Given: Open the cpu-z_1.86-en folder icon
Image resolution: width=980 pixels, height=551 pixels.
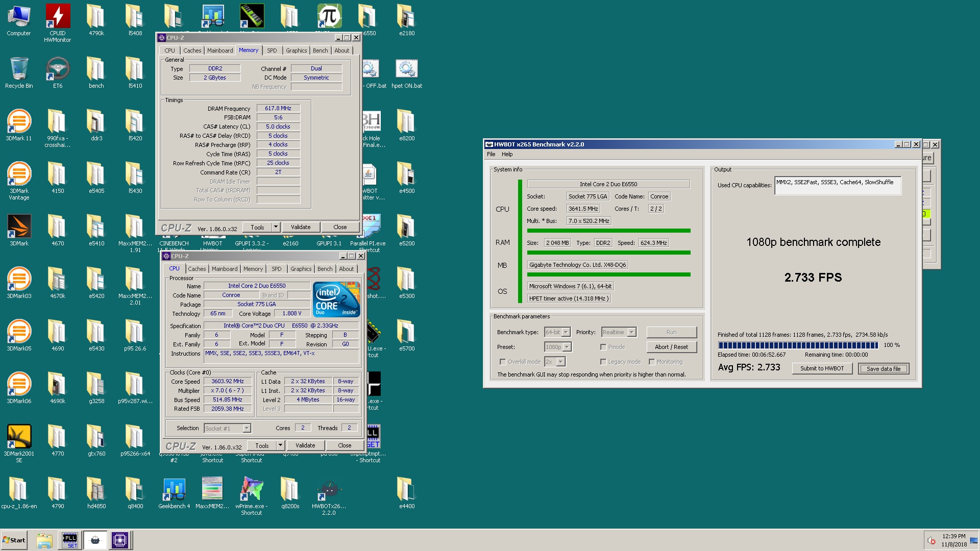Looking at the screenshot, I should click(19, 493).
